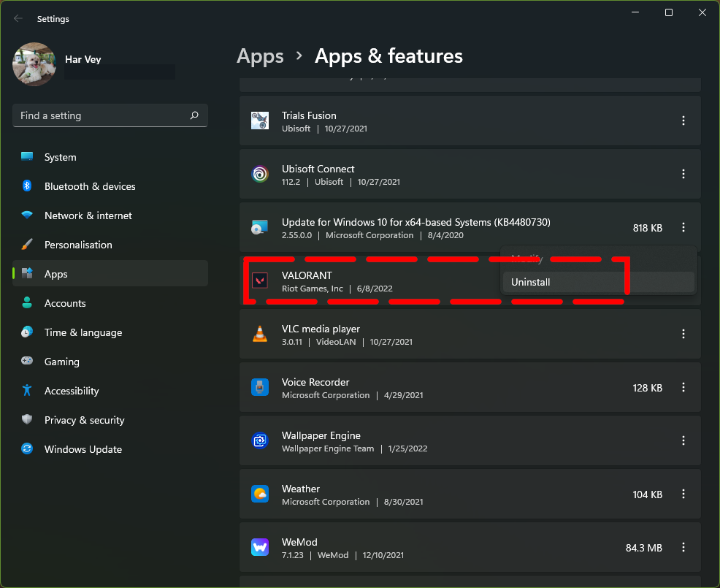The image size is (720, 588).
Task: Select the VALORANT app name
Action: click(x=307, y=275)
